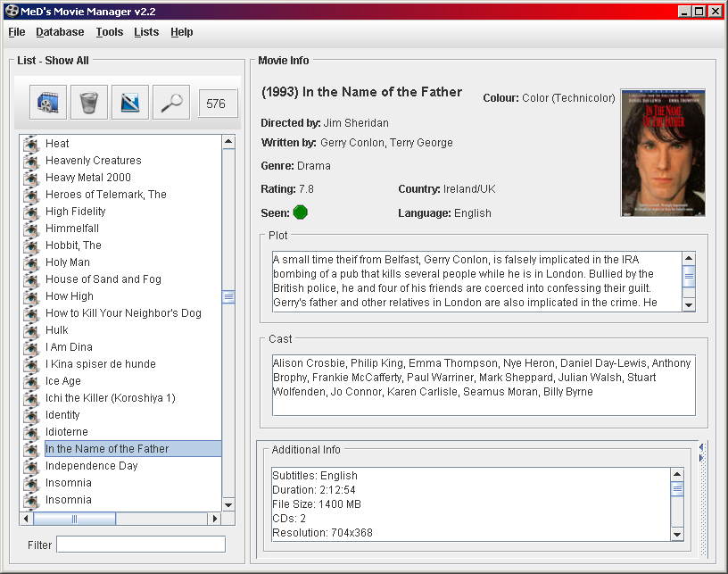This screenshot has width=728, height=574.
Task: Select Independence Day in the movie list
Action: [x=92, y=466]
